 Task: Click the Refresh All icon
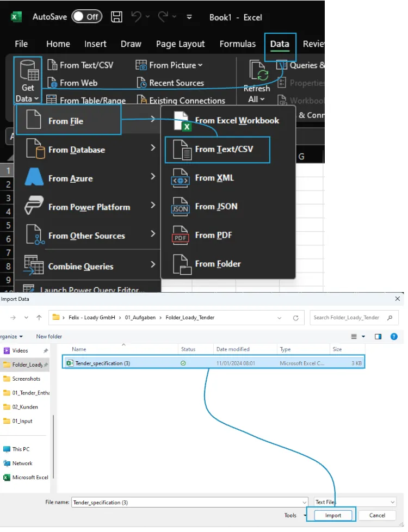pyautogui.click(x=259, y=70)
